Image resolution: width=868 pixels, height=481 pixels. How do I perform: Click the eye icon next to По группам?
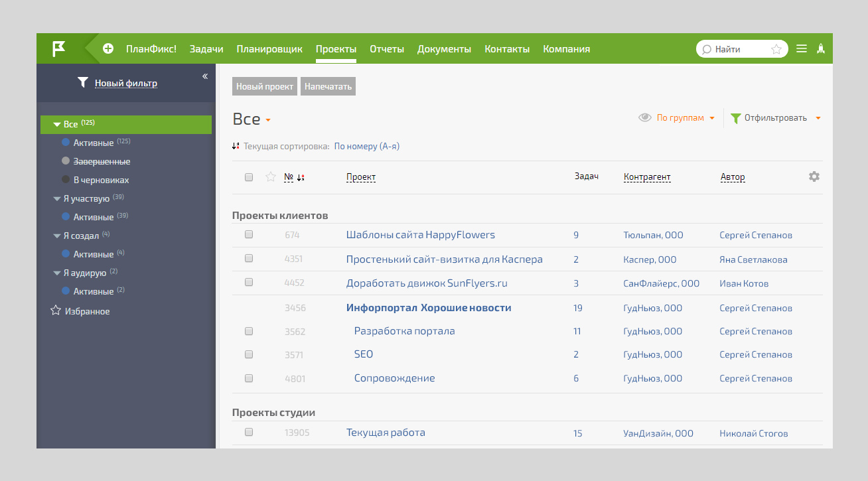pos(644,117)
